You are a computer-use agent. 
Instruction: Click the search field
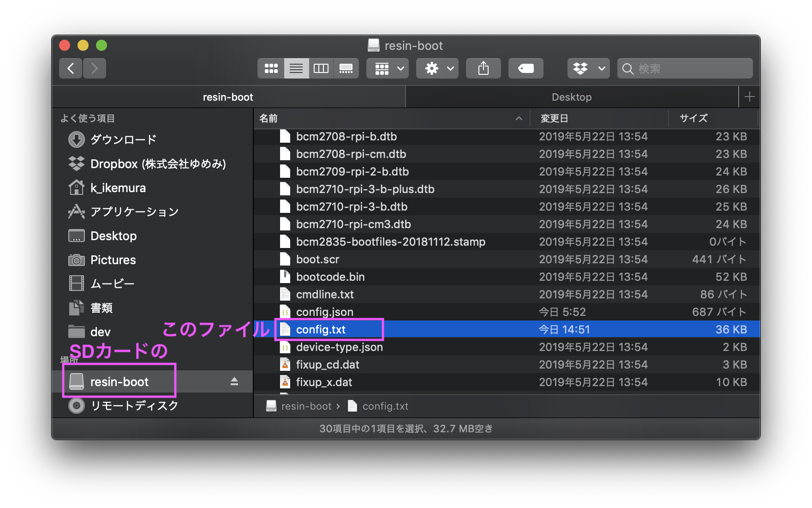point(685,68)
